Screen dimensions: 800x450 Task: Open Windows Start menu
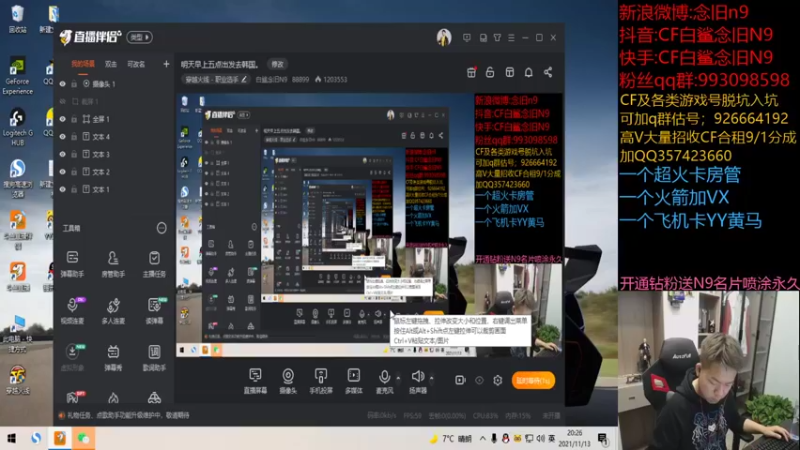coord(11,438)
